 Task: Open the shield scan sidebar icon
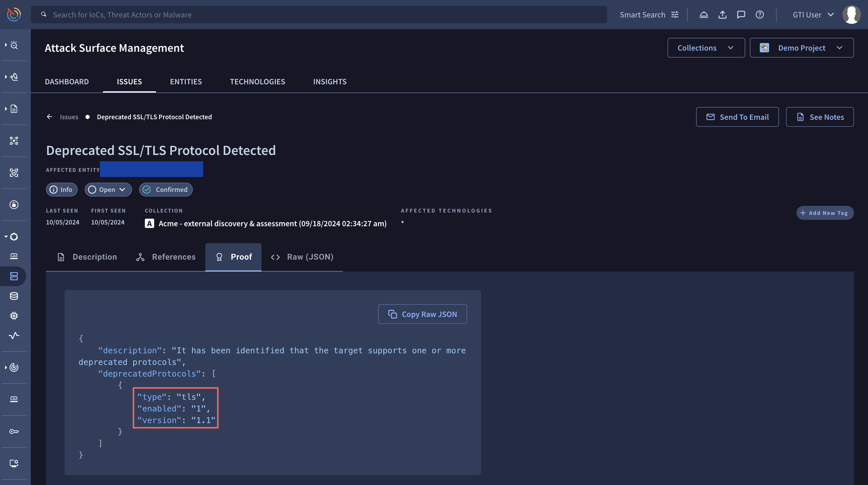coord(14,173)
